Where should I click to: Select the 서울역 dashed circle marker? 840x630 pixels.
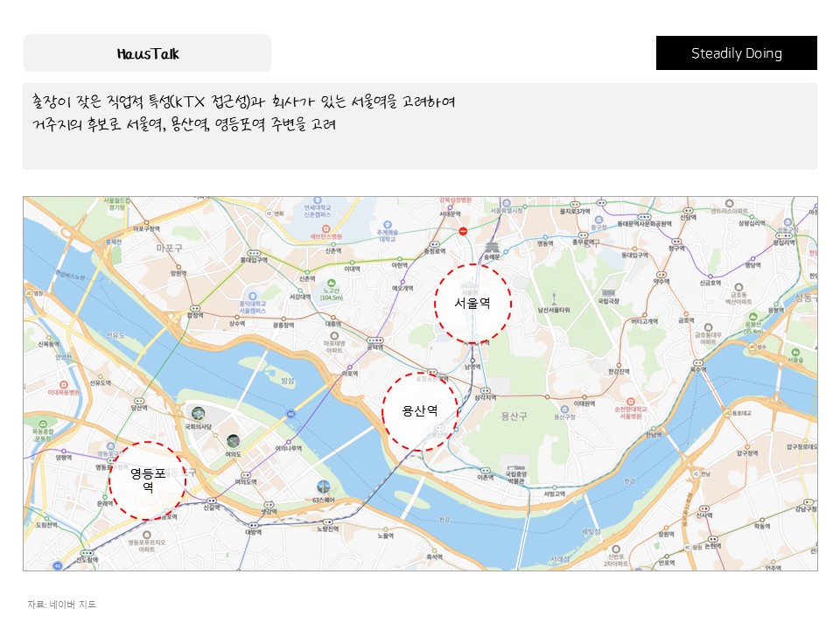pyautogui.click(x=472, y=304)
